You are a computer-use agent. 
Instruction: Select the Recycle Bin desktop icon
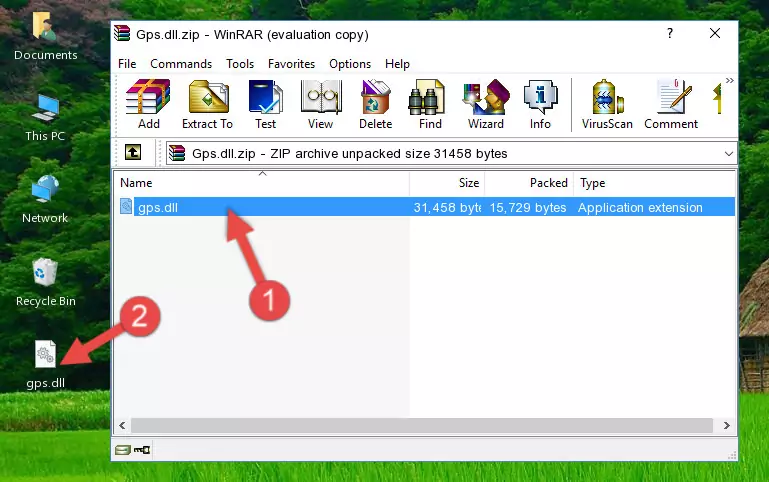point(46,283)
